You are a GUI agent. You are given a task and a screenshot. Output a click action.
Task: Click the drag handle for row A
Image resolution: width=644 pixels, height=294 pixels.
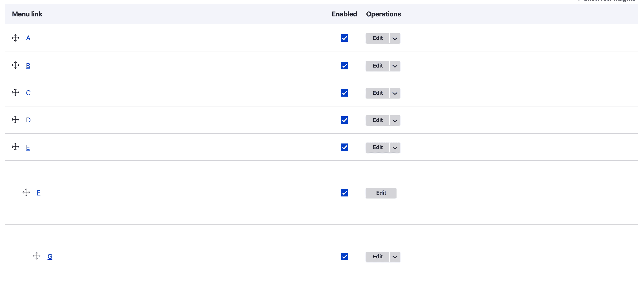[x=15, y=38]
